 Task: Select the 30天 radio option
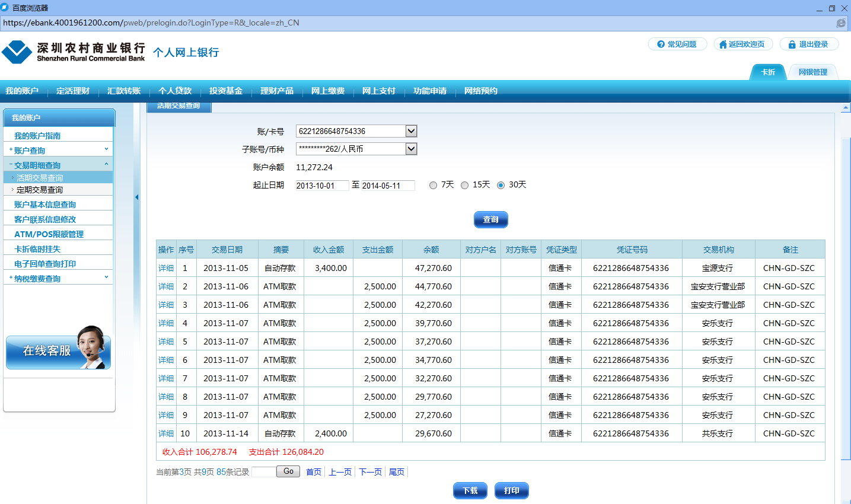click(x=501, y=185)
